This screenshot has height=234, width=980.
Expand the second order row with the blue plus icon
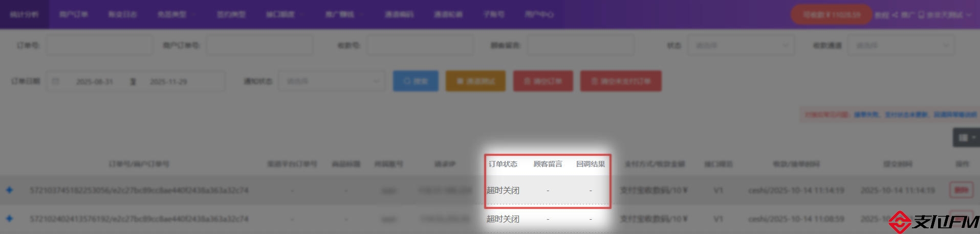coord(9,219)
